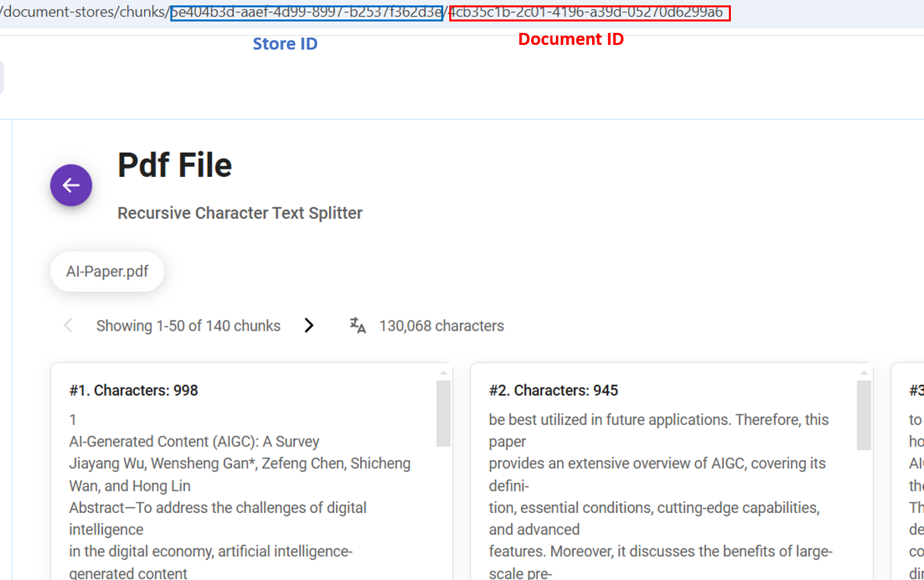This screenshot has width=924, height=580.
Task: Click the Store ID segment in the URL
Action: pos(306,12)
